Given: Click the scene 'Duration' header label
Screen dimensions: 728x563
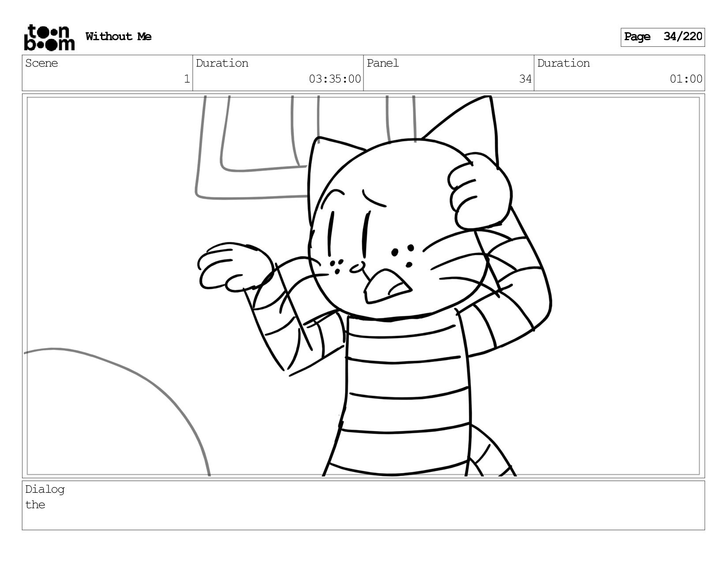Looking at the screenshot, I should (222, 63).
